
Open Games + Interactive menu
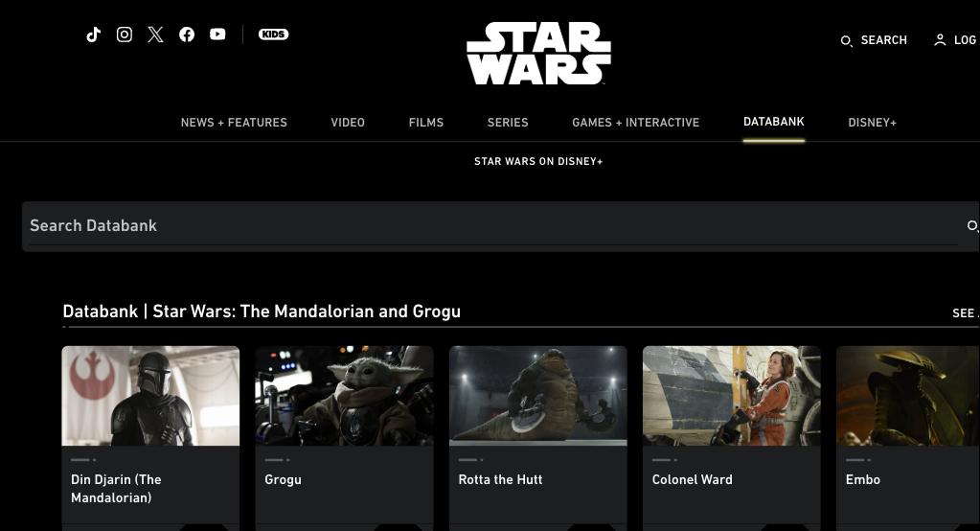(x=636, y=123)
